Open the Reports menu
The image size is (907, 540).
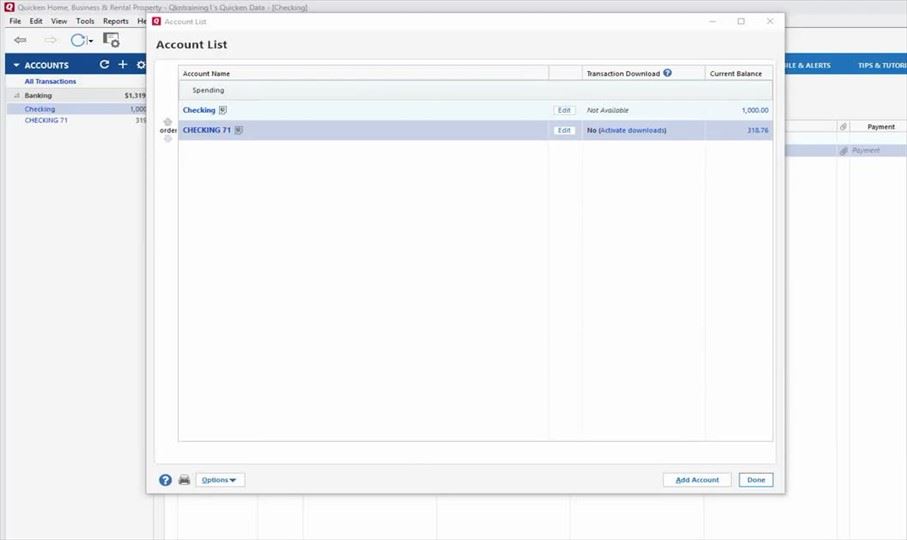pyautogui.click(x=116, y=21)
